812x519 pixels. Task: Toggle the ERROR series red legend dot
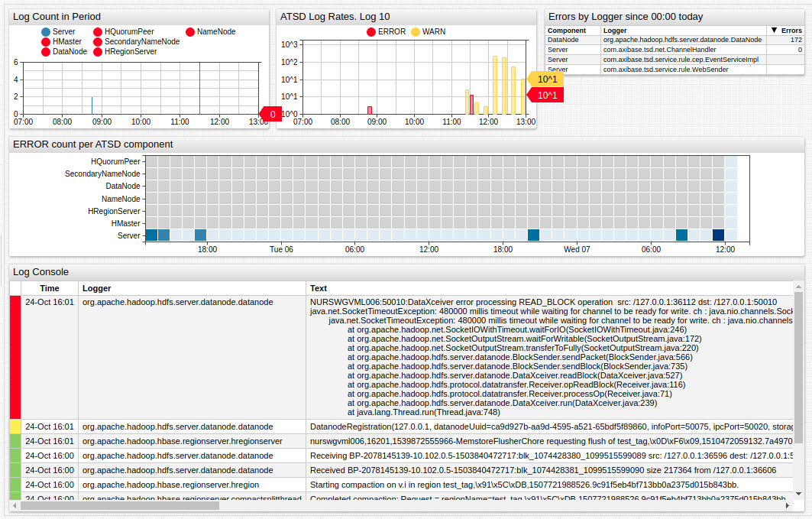click(x=371, y=32)
